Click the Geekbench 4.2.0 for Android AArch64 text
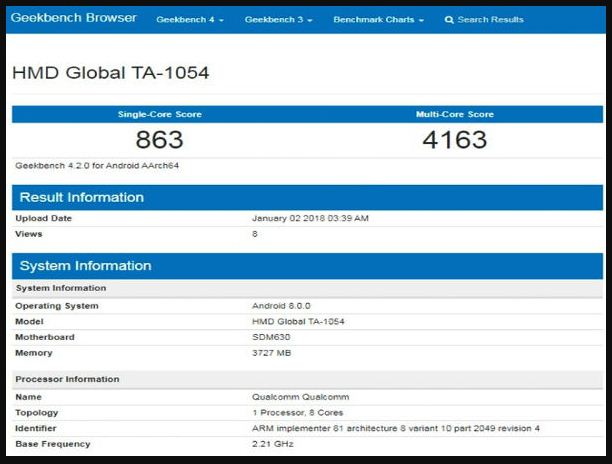The height and width of the screenshot is (464, 612). tap(97, 165)
